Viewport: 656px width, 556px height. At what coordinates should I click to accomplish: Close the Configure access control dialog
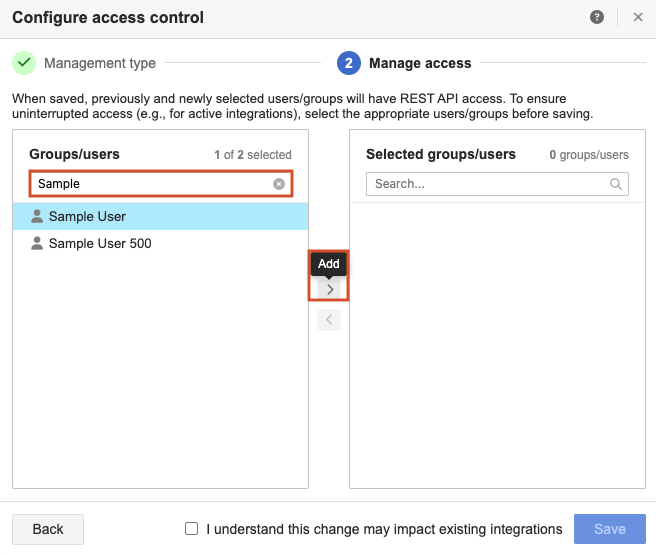638,17
